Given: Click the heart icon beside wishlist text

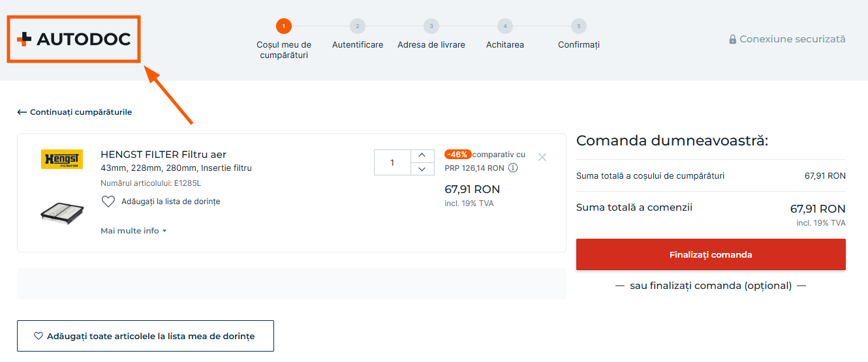Looking at the screenshot, I should (x=108, y=202).
